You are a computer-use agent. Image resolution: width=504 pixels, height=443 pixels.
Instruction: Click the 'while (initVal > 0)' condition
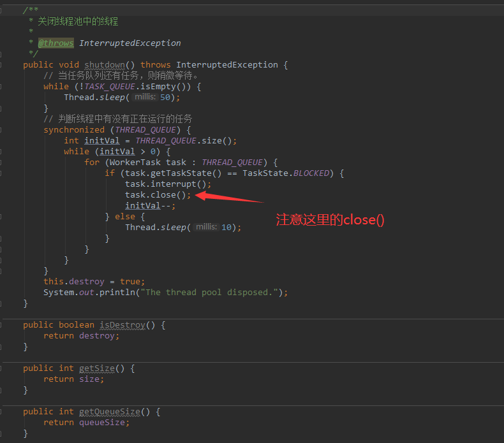click(x=112, y=152)
